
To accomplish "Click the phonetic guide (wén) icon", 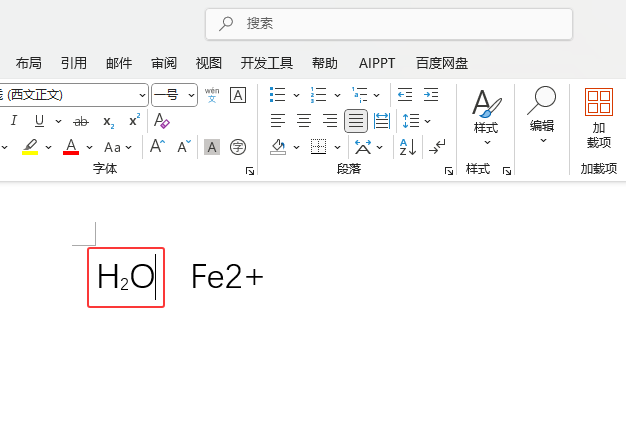I will pos(212,95).
